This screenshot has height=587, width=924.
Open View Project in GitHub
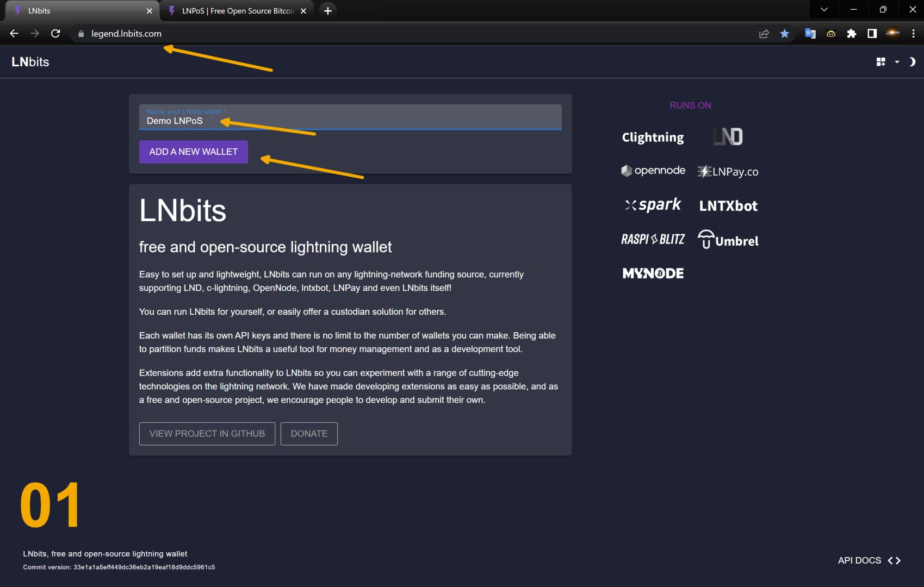(x=207, y=434)
